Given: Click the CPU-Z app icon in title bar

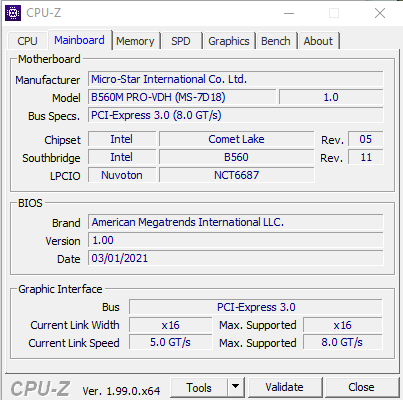Looking at the screenshot, I should 13,13.
